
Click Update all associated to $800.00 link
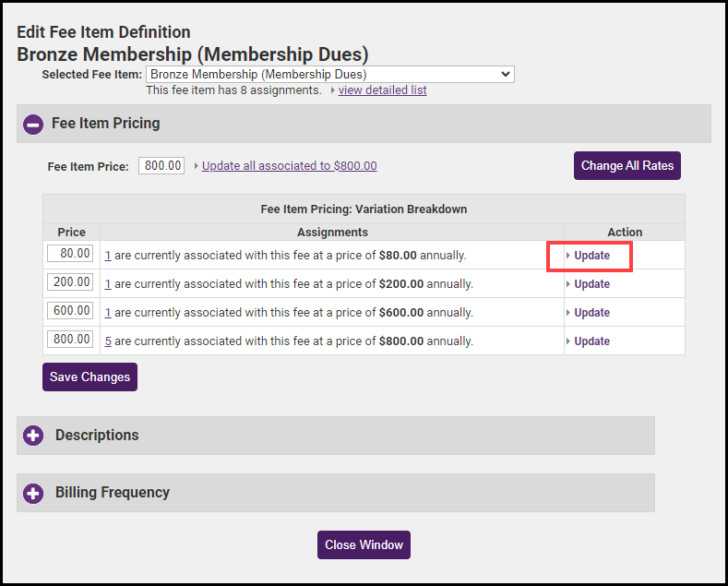289,166
